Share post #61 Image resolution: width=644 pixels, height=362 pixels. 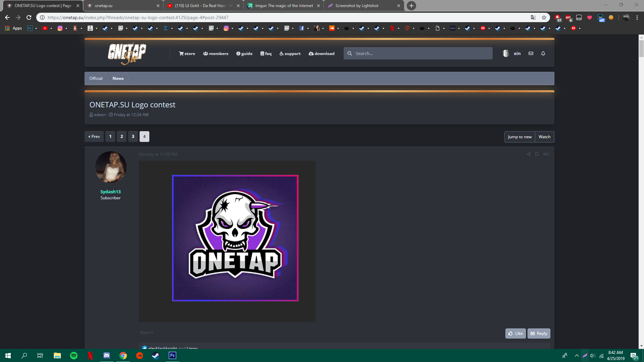[529, 154]
